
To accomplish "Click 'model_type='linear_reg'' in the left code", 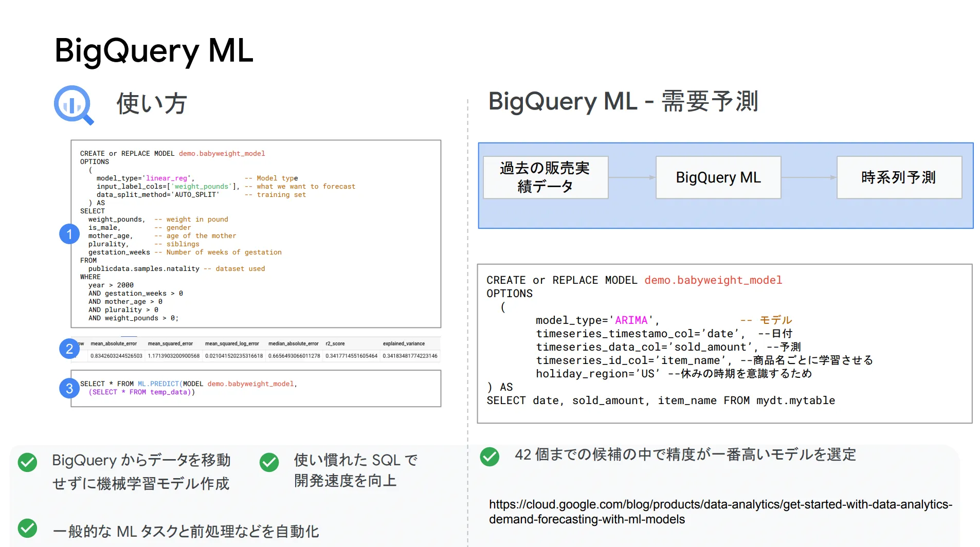I will pos(146,178).
